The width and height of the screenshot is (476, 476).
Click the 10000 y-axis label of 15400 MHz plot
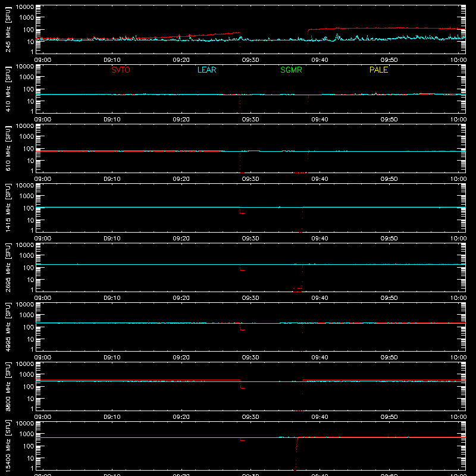pyautogui.click(x=25, y=424)
